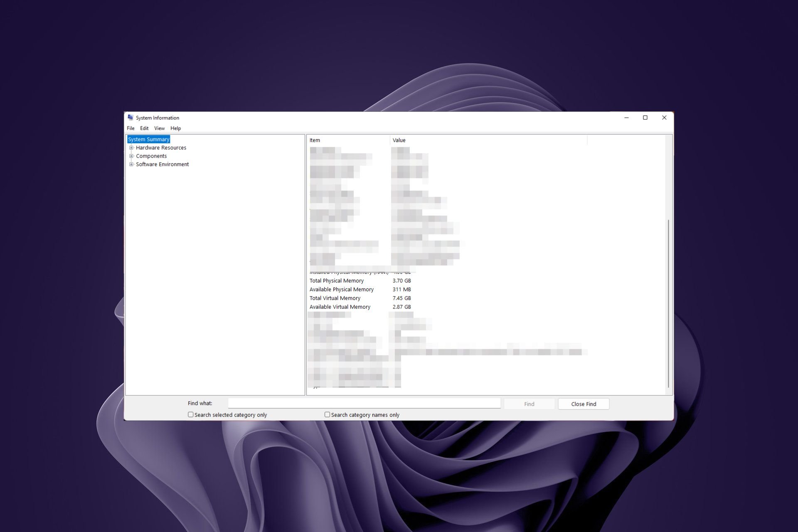Click the Available Physical Memory value
Screen dimensions: 798x532
coord(402,289)
